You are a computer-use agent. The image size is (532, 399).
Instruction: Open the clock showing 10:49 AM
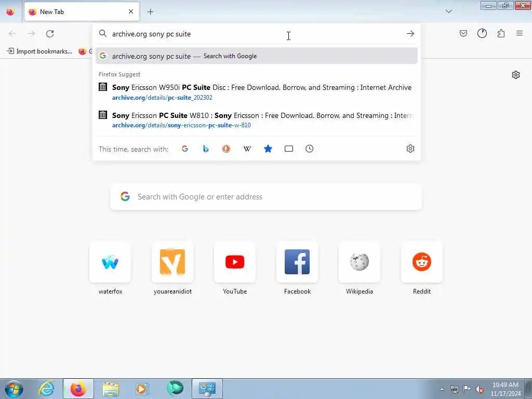point(506,389)
